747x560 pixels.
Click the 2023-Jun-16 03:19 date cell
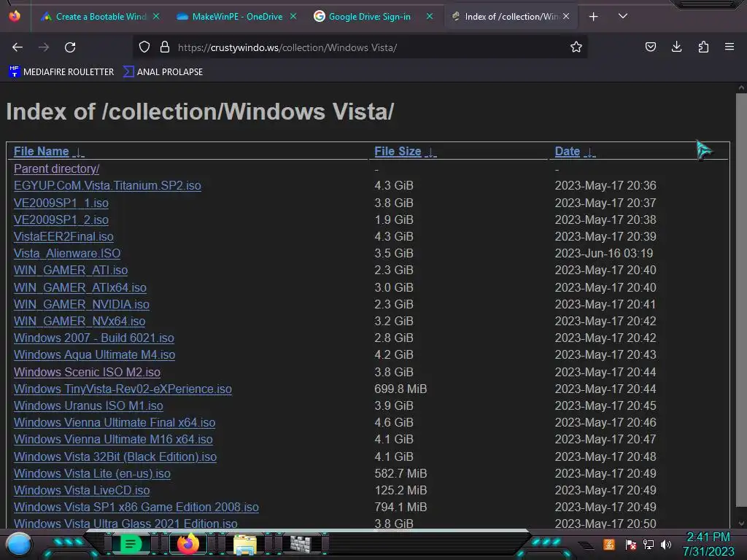tap(603, 253)
